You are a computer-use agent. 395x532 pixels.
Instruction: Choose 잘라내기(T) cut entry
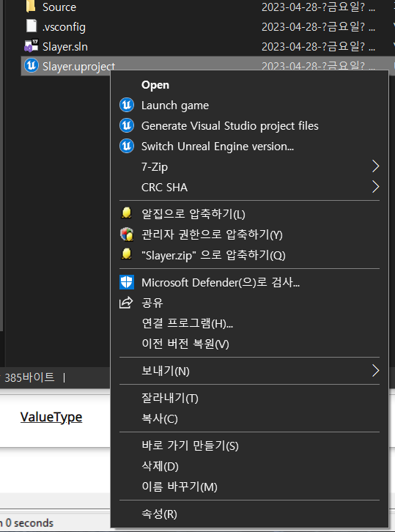click(x=249, y=398)
